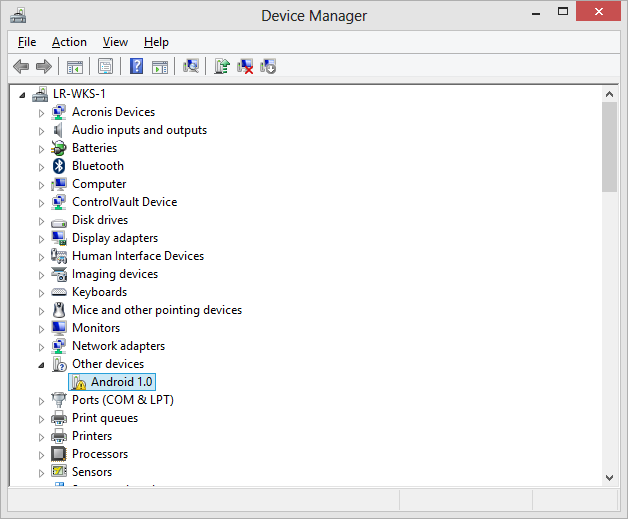This screenshot has height=519, width=628.
Task: Expand the Network adapters node
Action: click(x=42, y=347)
